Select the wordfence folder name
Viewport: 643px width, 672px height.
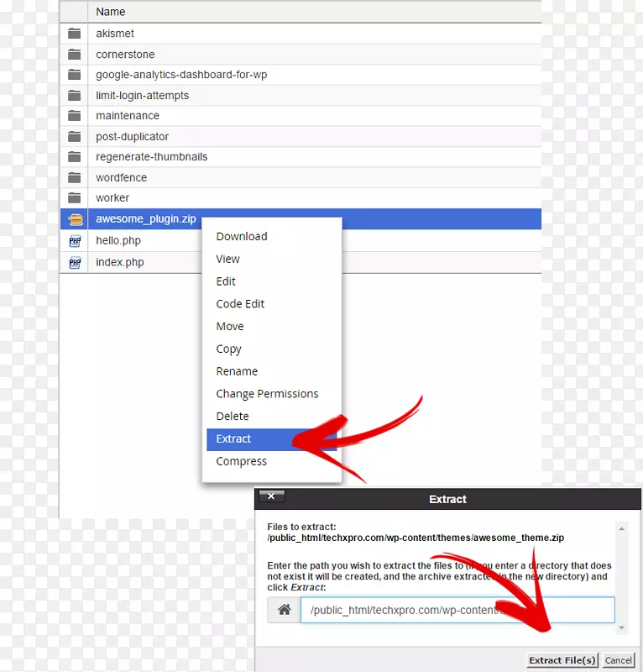[121, 177]
